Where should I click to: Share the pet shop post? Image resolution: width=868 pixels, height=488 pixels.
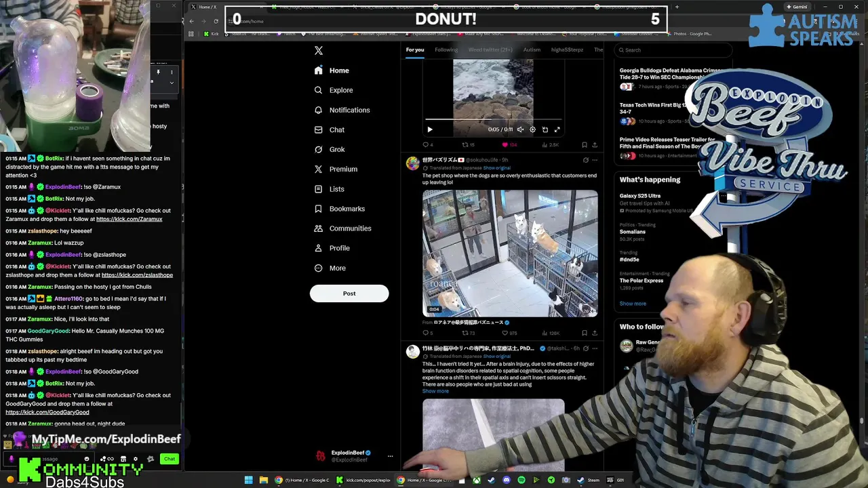(595, 333)
